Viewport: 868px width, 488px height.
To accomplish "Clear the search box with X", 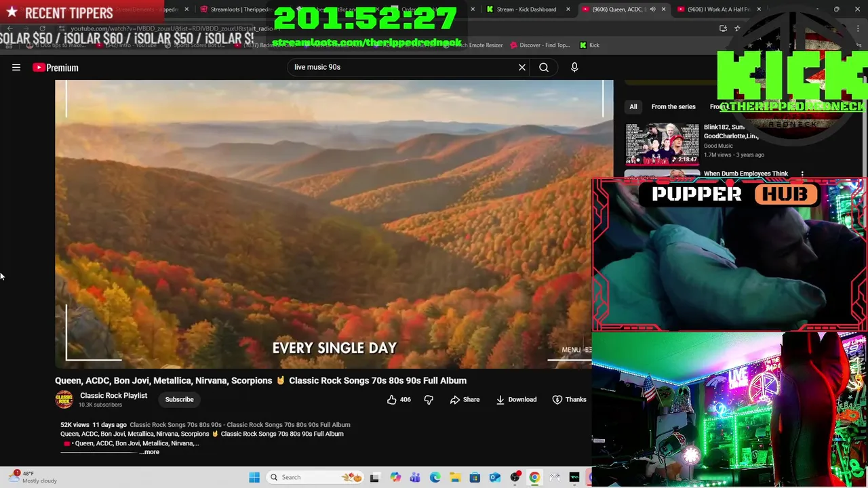I will 522,67.
